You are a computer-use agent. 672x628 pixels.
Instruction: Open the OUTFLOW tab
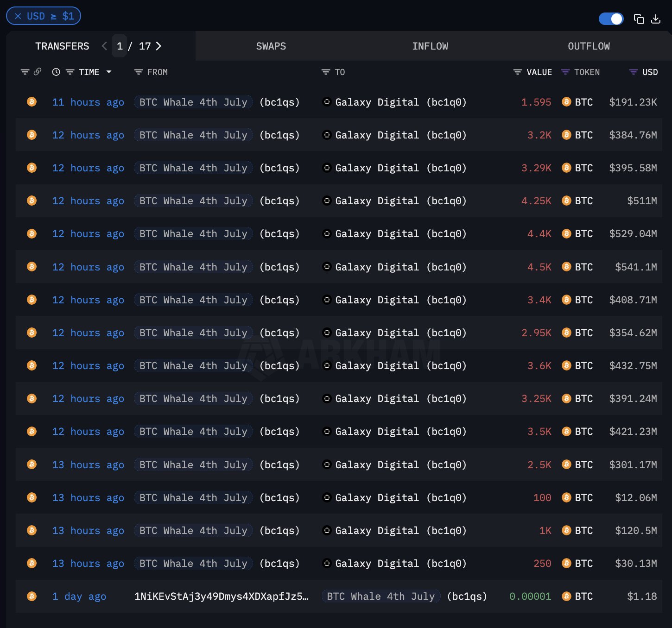click(589, 46)
